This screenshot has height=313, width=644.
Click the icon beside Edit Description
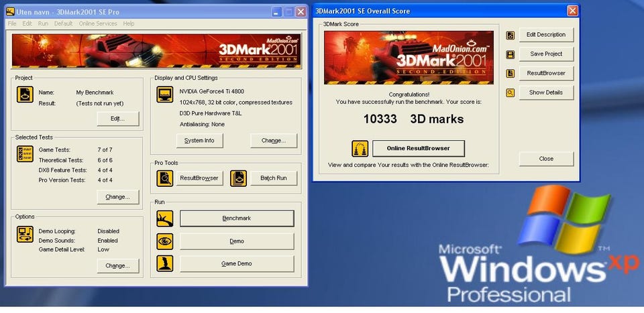click(510, 36)
